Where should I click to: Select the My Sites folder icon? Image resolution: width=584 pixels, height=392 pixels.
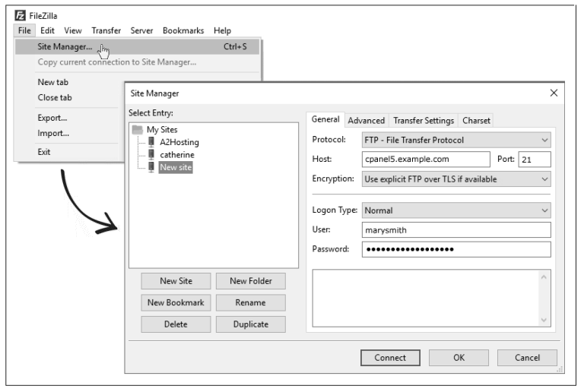click(x=138, y=129)
